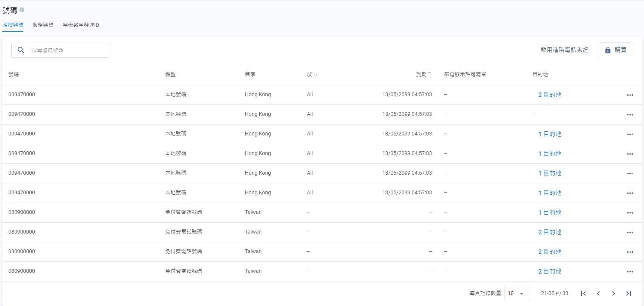The width and height of the screenshot is (644, 306).
Task: Open more options for row without destination
Action: [x=630, y=115]
